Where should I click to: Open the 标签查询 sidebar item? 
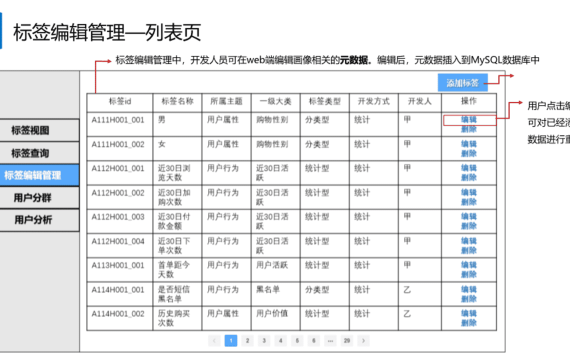39,153
